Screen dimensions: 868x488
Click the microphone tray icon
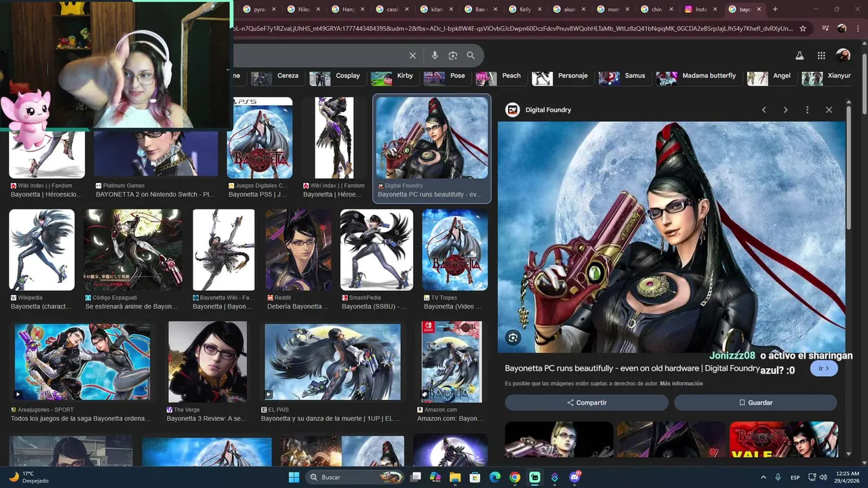778,477
